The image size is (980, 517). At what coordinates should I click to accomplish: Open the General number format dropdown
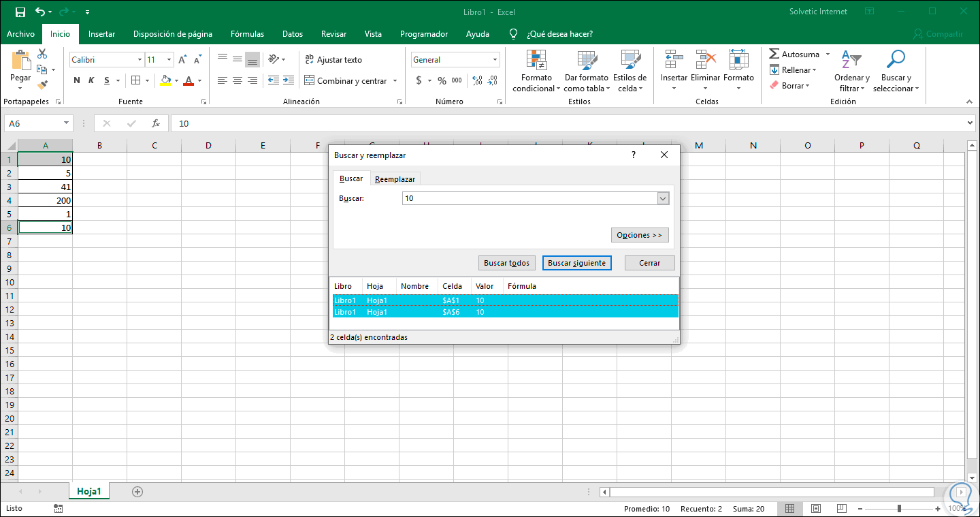coord(495,60)
